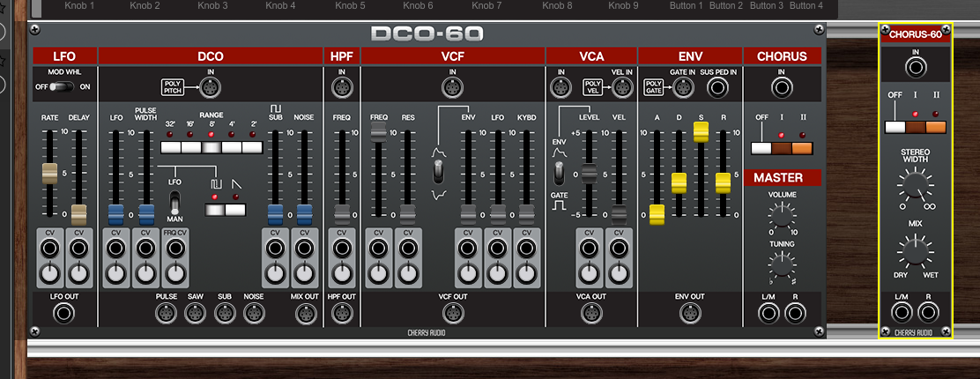Click the ENV Release slider handle
This screenshot has width=980, height=379.
point(724,183)
